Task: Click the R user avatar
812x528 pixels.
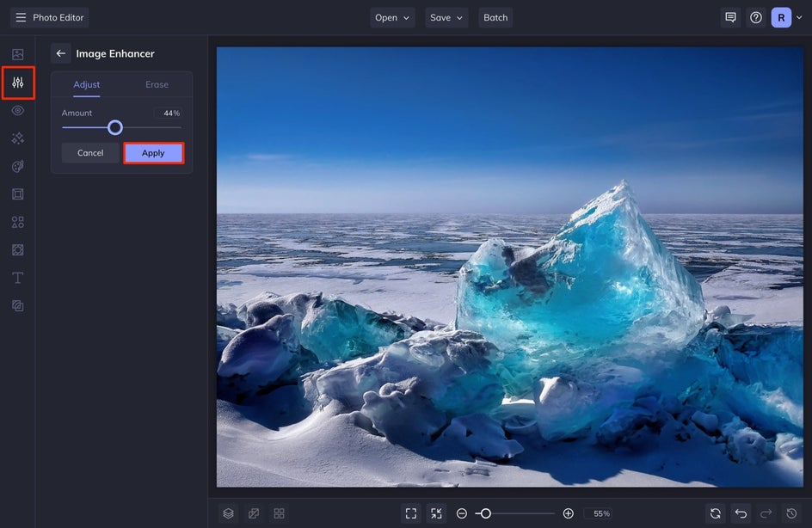Action: tap(781, 17)
